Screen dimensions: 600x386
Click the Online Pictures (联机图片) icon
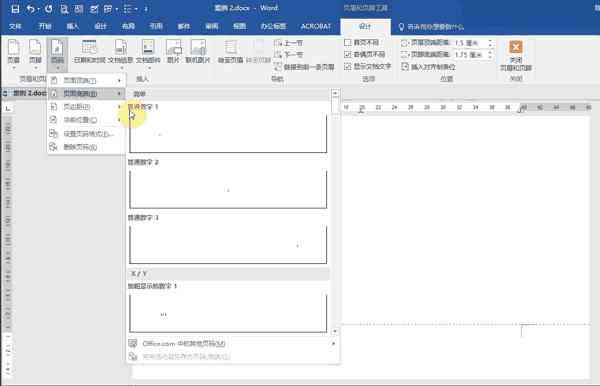coord(198,52)
